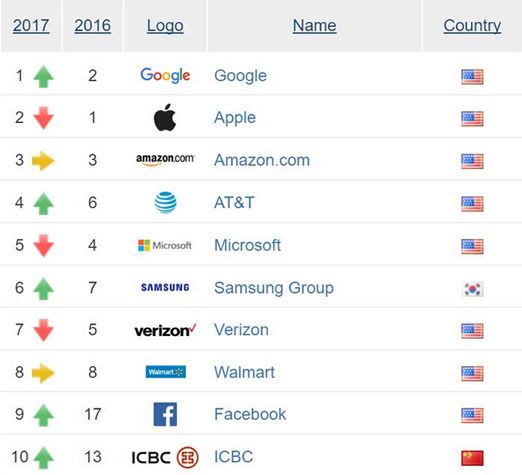Click the Microsoft four-square logo
Image resolution: width=522 pixels, height=475 pixels.
point(165,245)
